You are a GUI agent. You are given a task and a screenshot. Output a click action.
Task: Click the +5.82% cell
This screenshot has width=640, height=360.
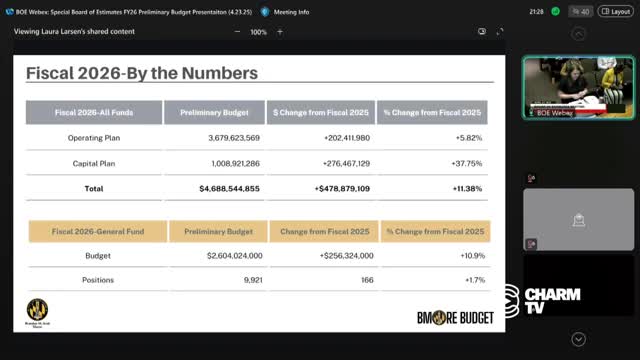pos(469,138)
